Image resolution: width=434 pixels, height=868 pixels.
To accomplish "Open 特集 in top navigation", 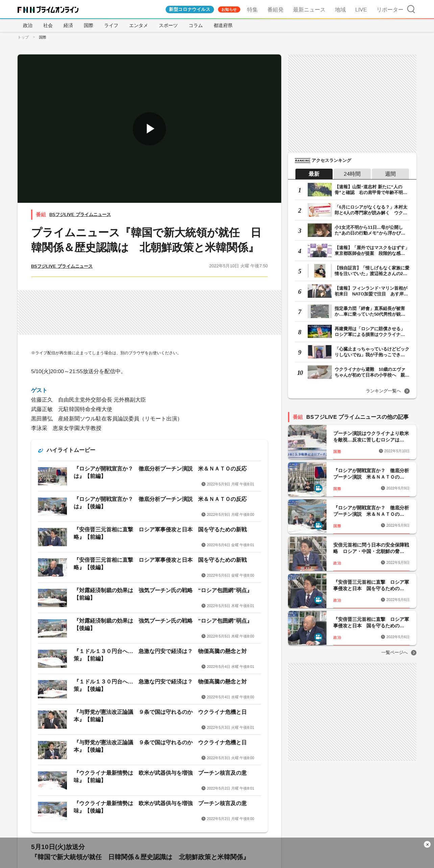I will [252, 9].
